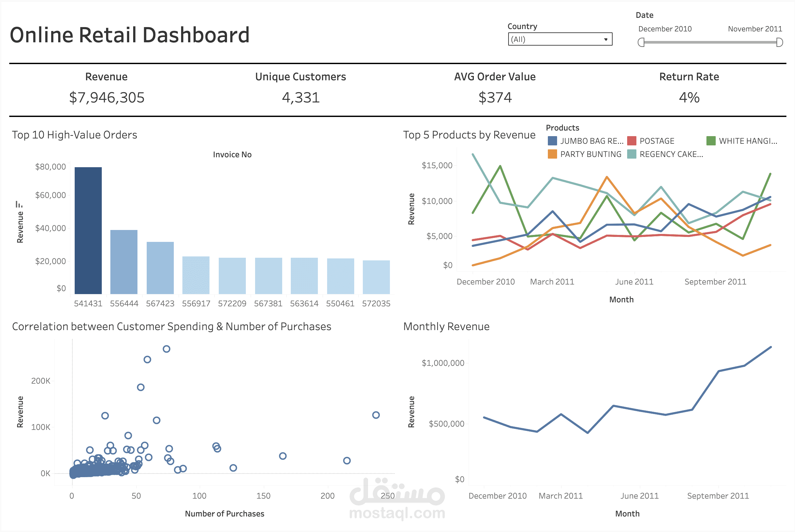The width and height of the screenshot is (795, 532).
Task: Click the AVG Order Value $374
Action: [495, 98]
